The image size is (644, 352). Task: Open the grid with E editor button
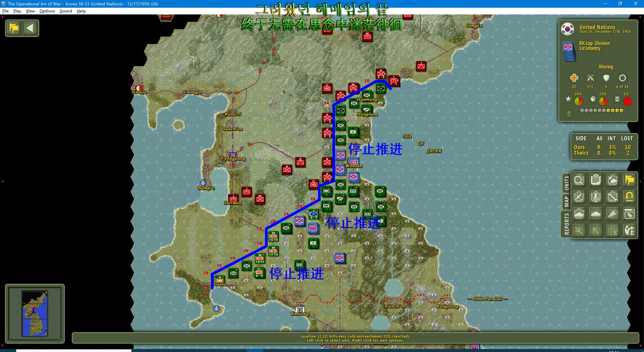pos(612,230)
